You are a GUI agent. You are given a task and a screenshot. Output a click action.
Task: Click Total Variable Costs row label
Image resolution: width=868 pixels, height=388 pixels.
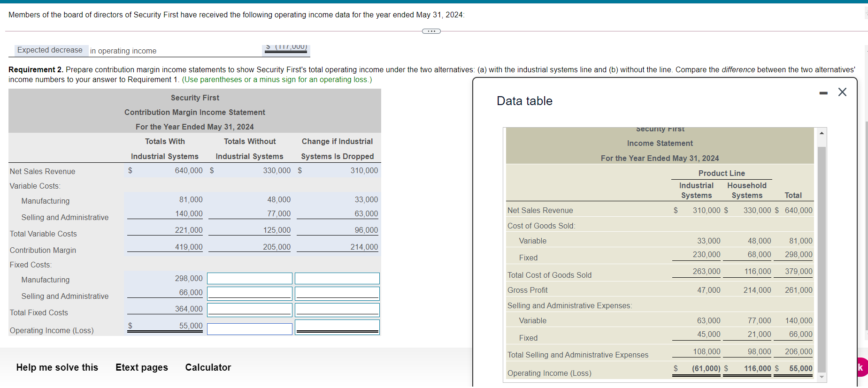43,234
